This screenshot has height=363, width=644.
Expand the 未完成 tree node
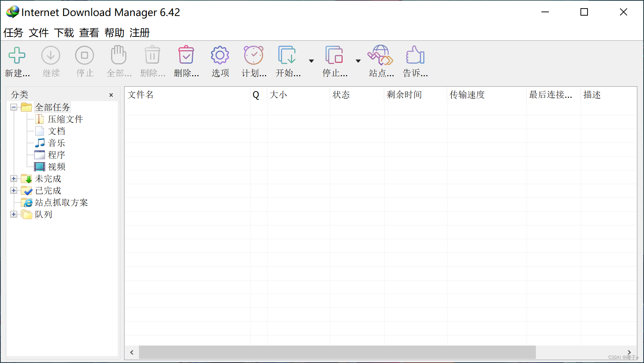[x=14, y=179]
